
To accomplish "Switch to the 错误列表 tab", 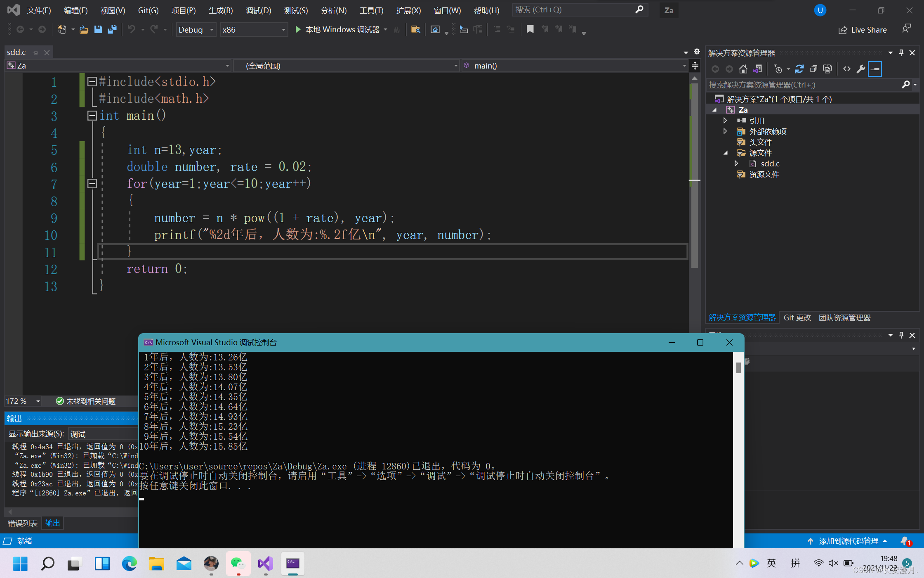I will tap(23, 523).
